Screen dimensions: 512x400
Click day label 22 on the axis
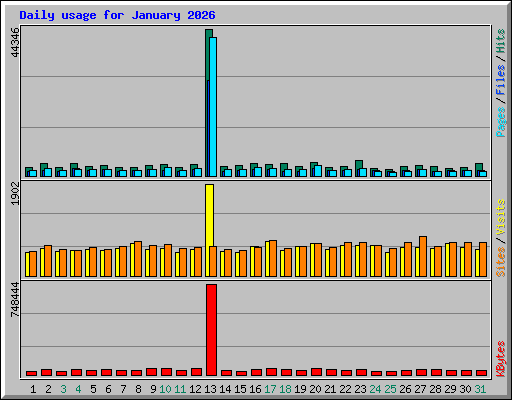point(345,389)
